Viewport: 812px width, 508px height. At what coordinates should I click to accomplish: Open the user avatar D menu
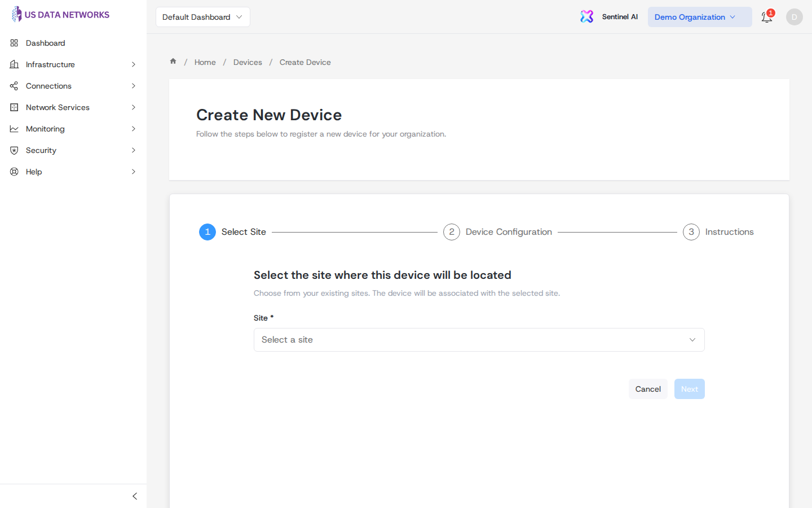[x=794, y=17]
